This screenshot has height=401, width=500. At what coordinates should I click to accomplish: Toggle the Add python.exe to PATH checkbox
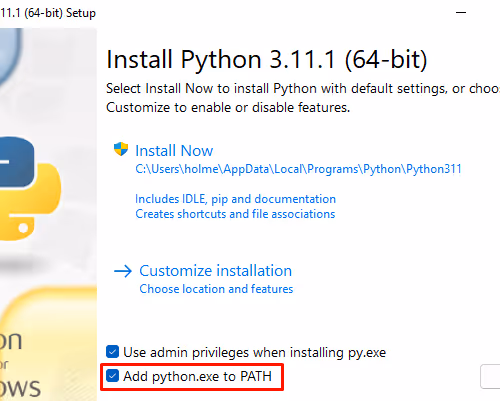(112, 376)
